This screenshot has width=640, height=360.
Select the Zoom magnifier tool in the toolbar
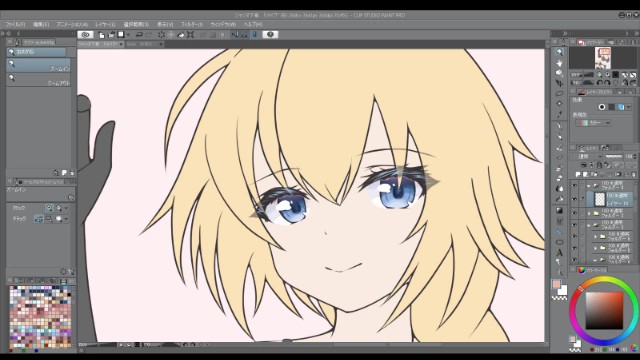tap(559, 52)
